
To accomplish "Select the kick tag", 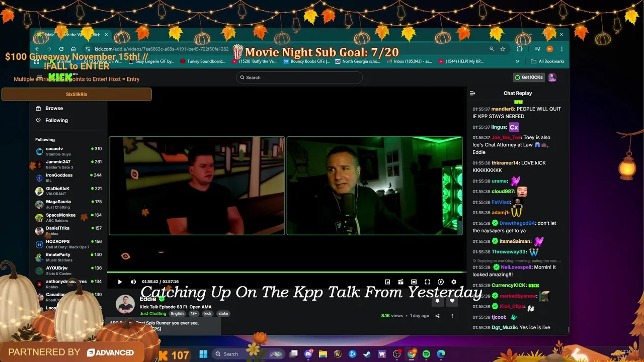I will pos(208,314).
